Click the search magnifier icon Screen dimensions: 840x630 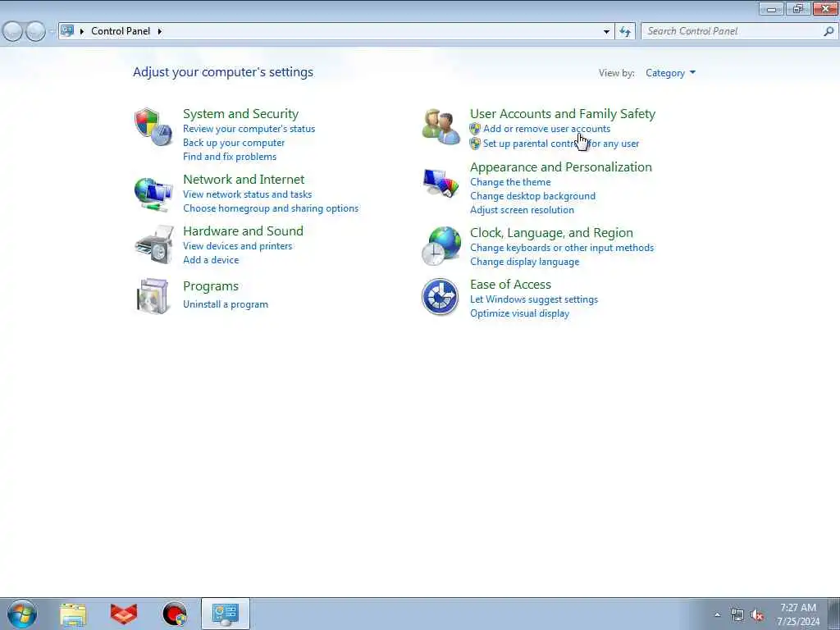pos(829,31)
